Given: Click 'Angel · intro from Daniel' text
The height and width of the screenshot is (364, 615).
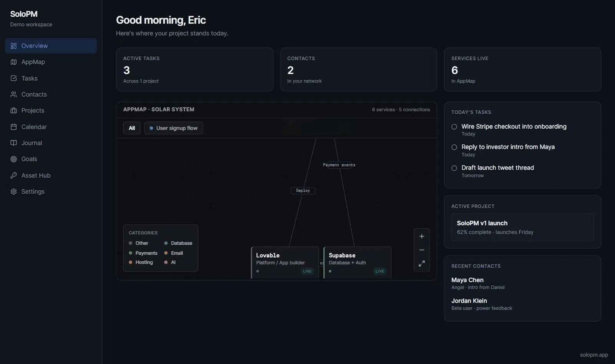Looking at the screenshot, I should tap(478, 288).
